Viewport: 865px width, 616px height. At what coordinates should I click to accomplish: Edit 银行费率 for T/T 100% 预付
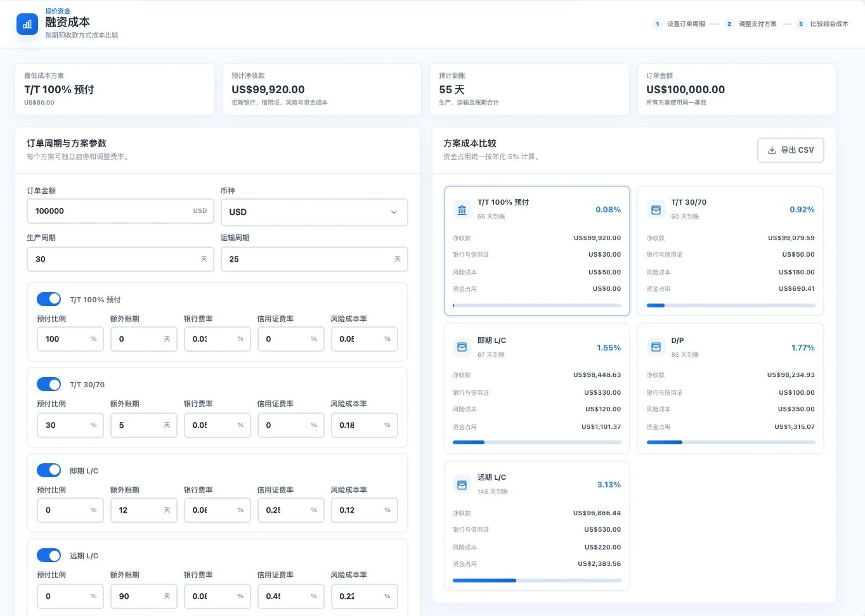coord(218,339)
